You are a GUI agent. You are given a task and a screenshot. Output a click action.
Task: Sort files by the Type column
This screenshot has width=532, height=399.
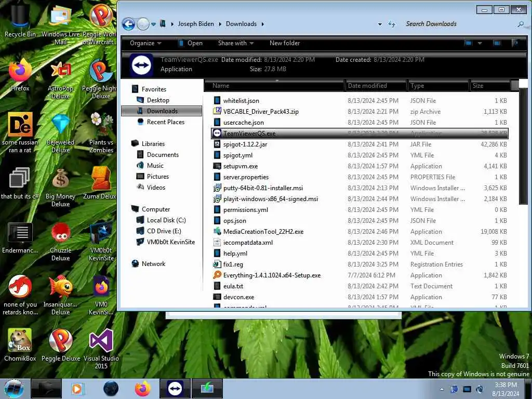[438, 86]
